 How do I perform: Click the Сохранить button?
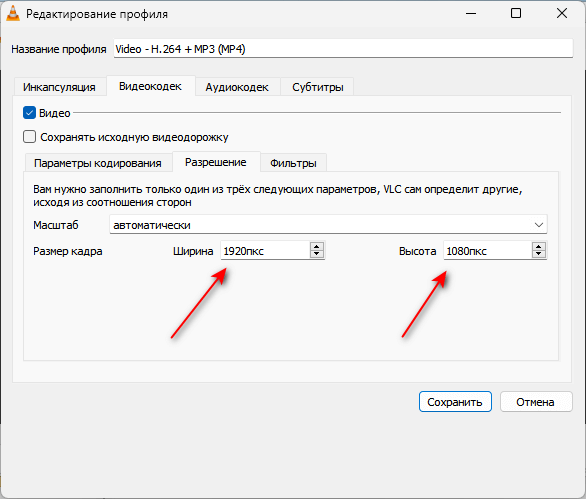coord(455,402)
